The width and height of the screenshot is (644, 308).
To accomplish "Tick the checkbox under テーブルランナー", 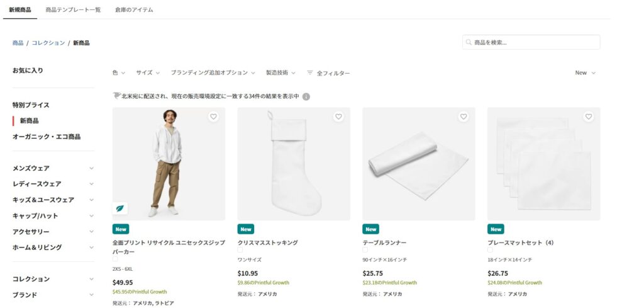I will [365, 250].
